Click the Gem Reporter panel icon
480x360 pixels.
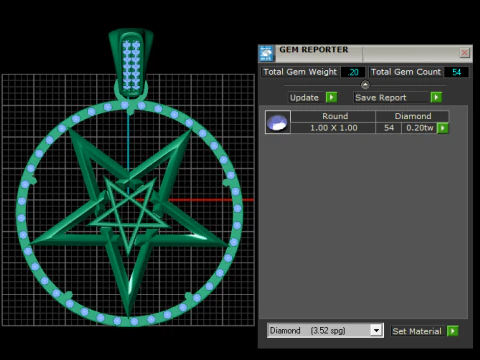coord(266,54)
